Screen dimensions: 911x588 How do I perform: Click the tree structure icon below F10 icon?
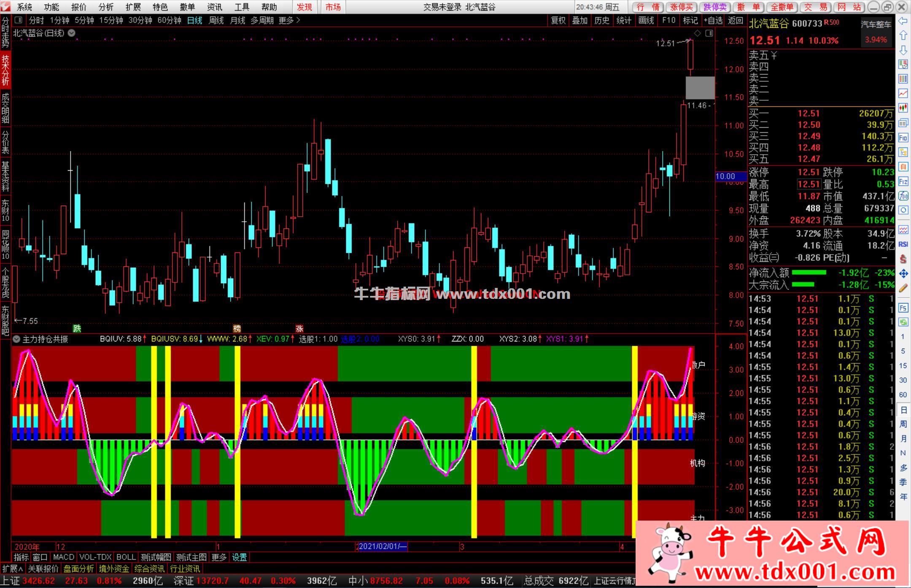tap(903, 152)
